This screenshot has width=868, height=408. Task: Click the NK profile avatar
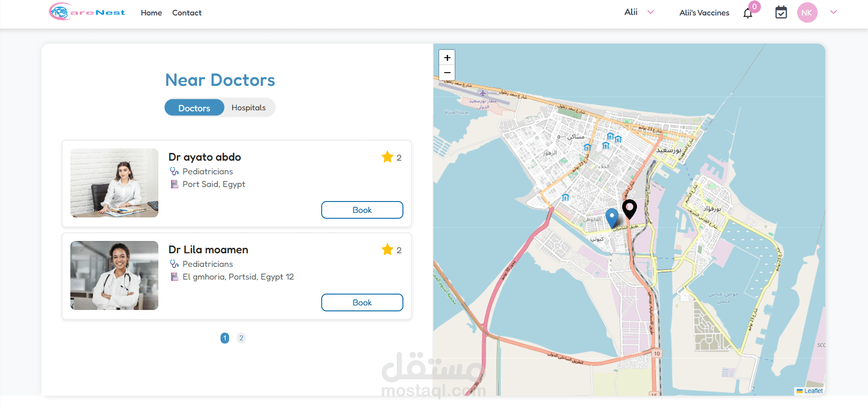807,13
